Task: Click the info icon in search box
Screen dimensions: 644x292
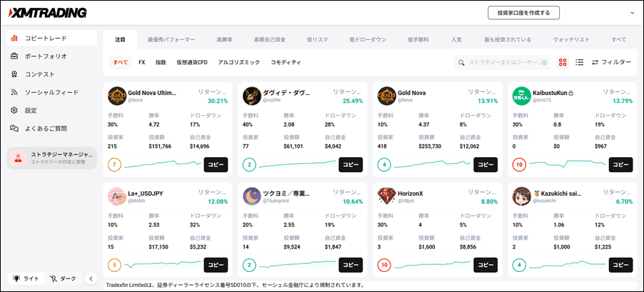Action: (x=544, y=63)
